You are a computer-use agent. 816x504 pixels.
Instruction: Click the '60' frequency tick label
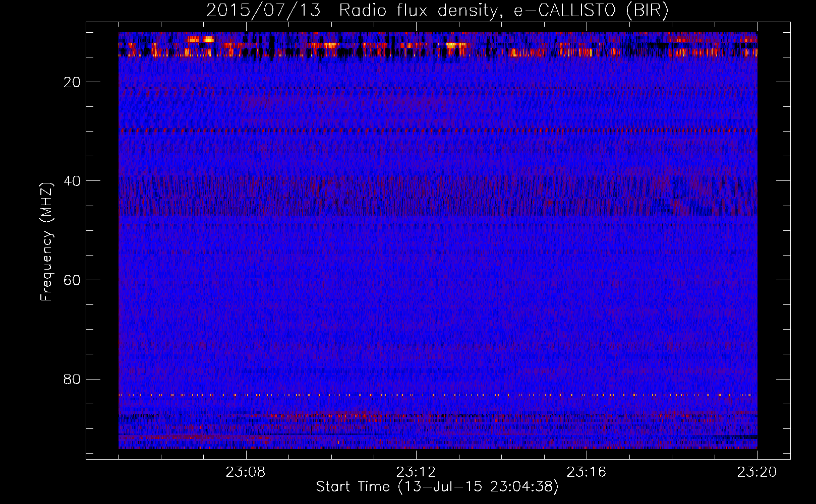(72, 280)
